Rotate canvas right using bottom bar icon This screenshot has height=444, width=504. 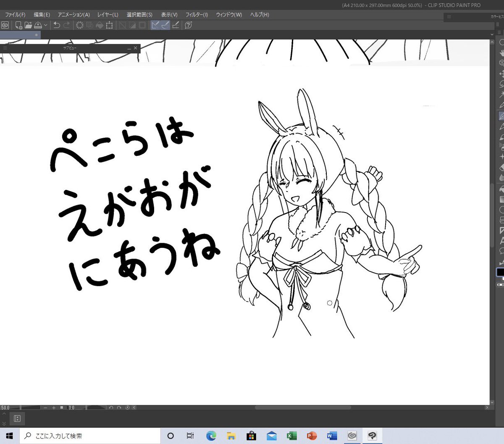pos(119,407)
